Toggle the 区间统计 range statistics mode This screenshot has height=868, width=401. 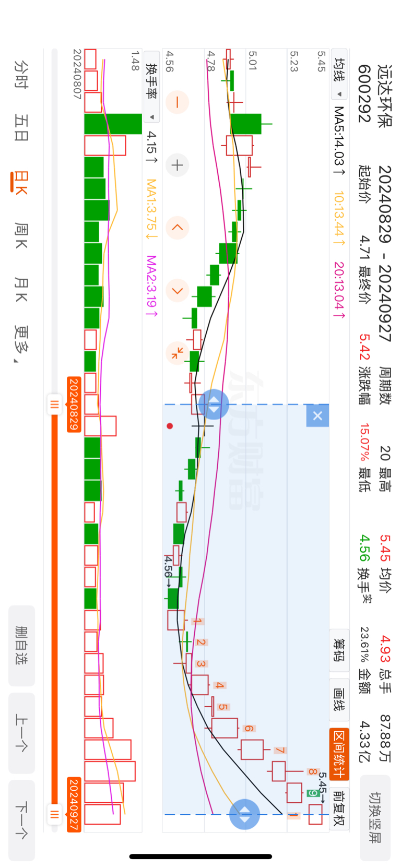(339, 754)
